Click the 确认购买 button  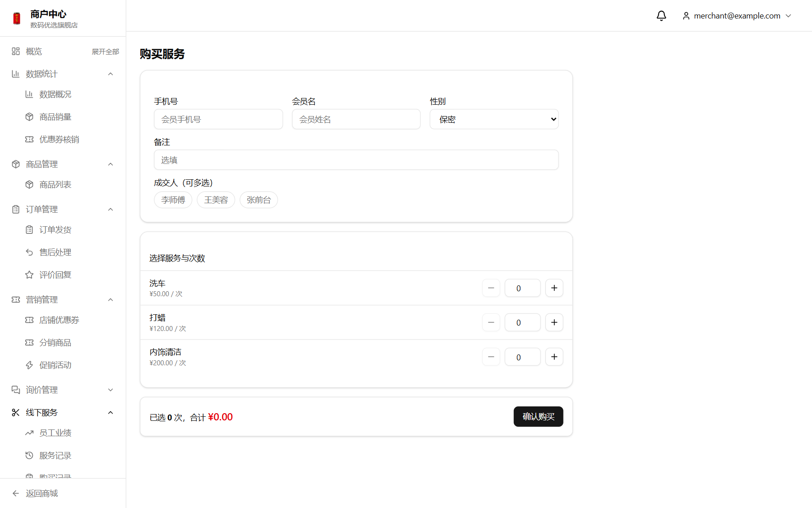(x=538, y=416)
